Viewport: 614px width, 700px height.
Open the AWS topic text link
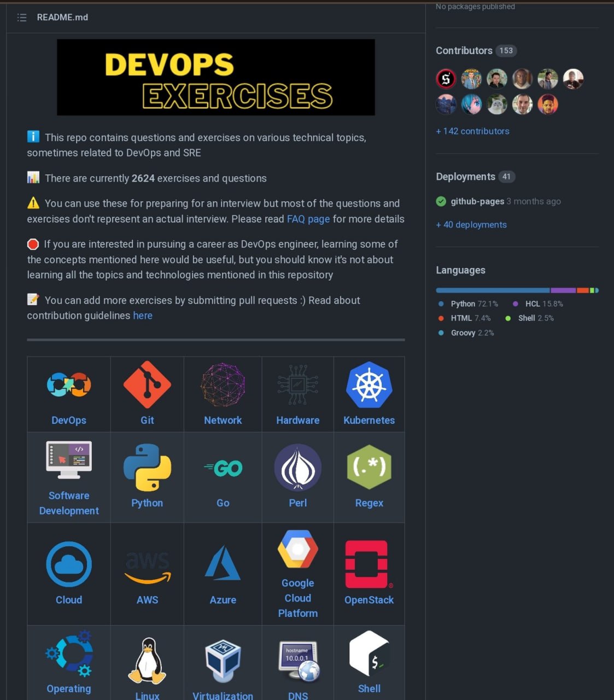click(148, 600)
